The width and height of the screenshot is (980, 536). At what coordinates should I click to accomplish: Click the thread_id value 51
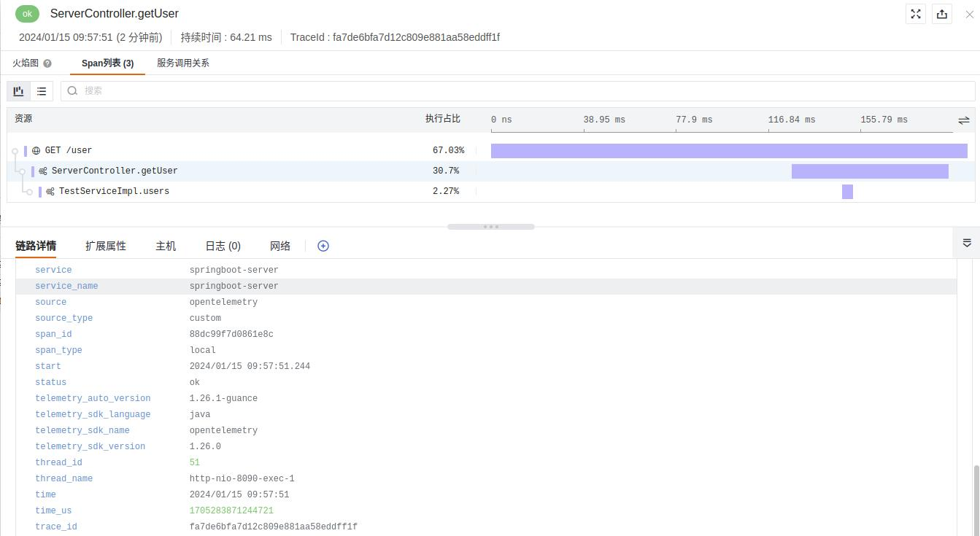[x=195, y=462]
